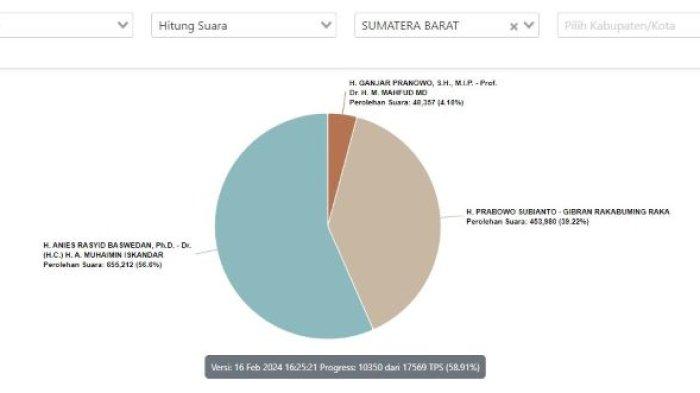Expand the SUMATERA BARAT province dropdown arrow
The width and height of the screenshot is (700, 393).
[529, 25]
